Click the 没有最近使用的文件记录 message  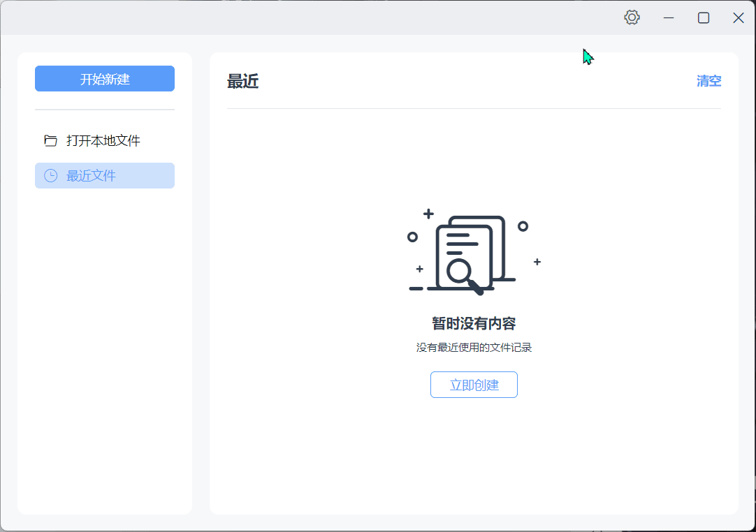coord(474,347)
